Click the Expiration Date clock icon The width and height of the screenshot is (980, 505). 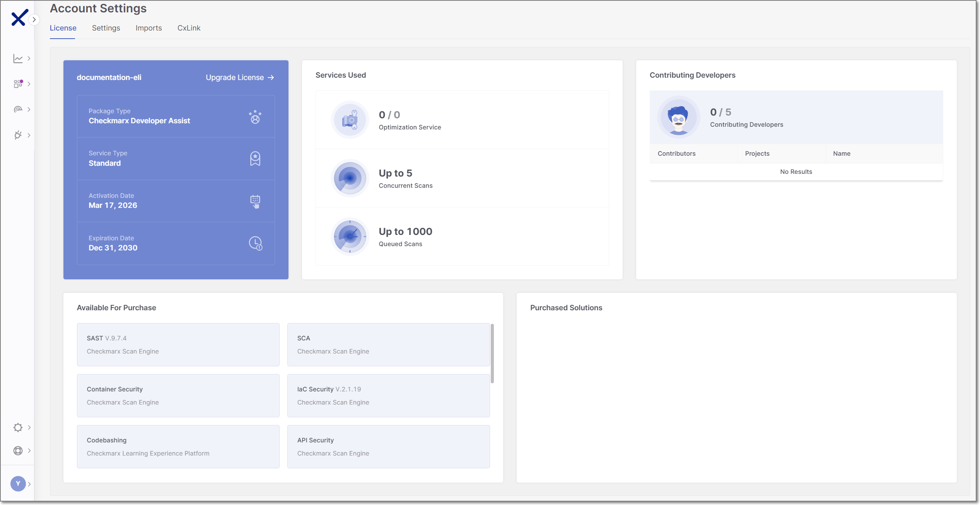(255, 243)
